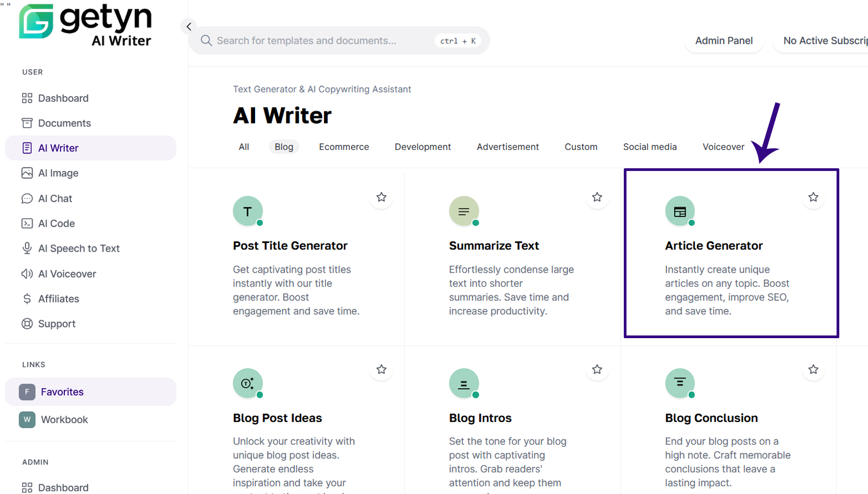
Task: Go to user Dashboard link
Action: click(63, 98)
